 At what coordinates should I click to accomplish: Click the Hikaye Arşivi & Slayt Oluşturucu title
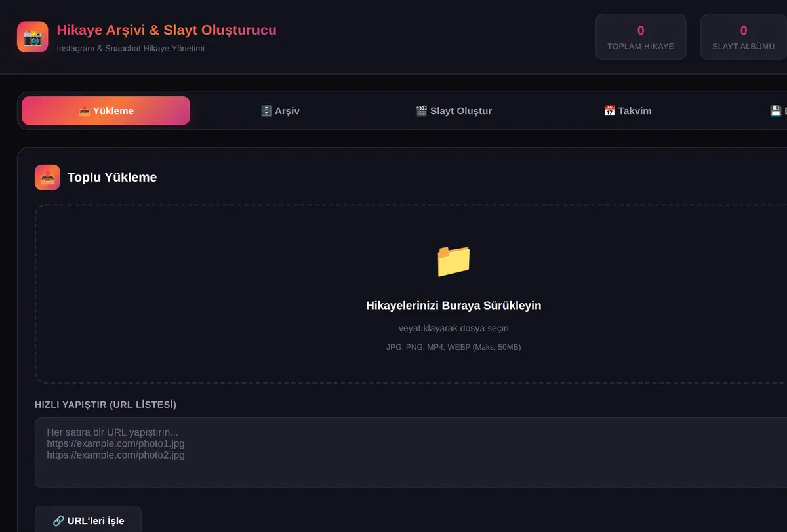pos(167,30)
